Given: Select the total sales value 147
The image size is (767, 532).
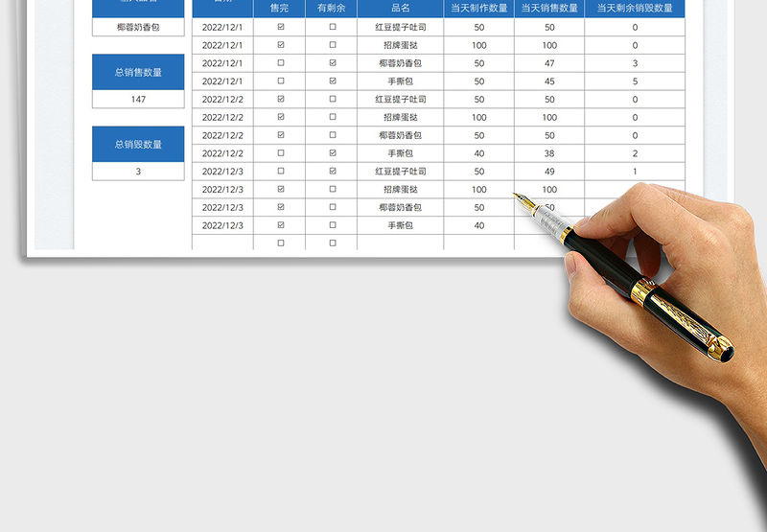Looking at the screenshot, I should click(x=138, y=99).
